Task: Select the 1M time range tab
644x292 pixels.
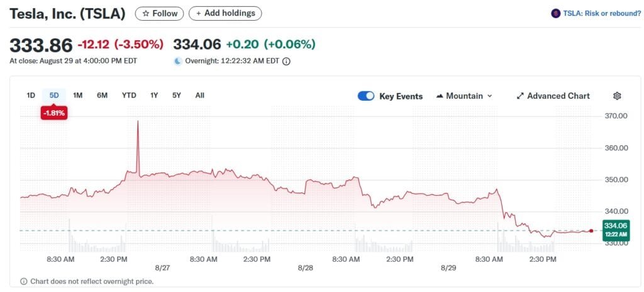Action: 78,96
